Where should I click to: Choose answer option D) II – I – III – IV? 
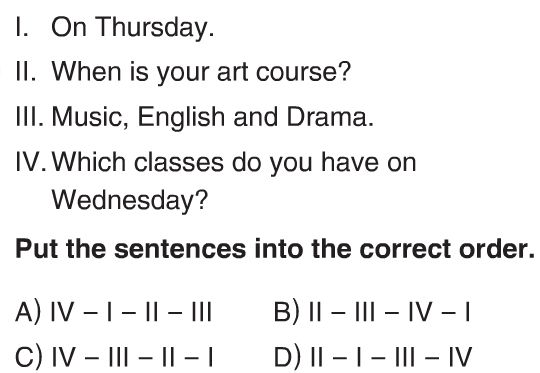click(373, 357)
